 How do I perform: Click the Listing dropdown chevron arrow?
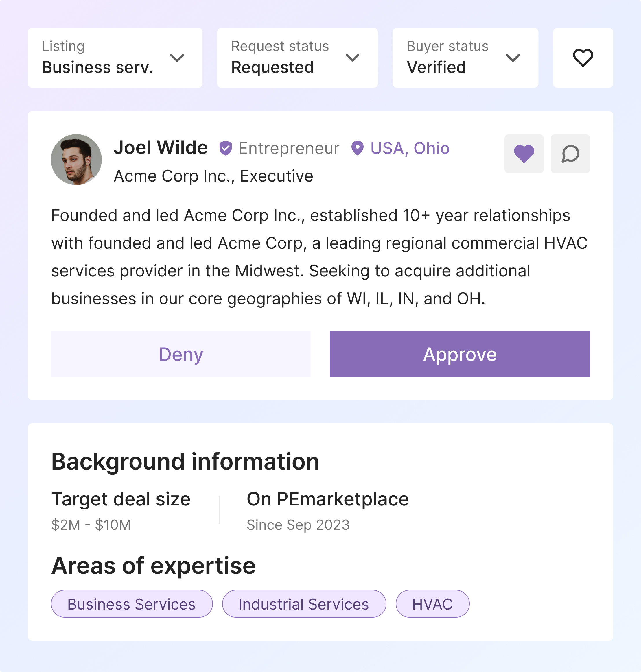177,58
